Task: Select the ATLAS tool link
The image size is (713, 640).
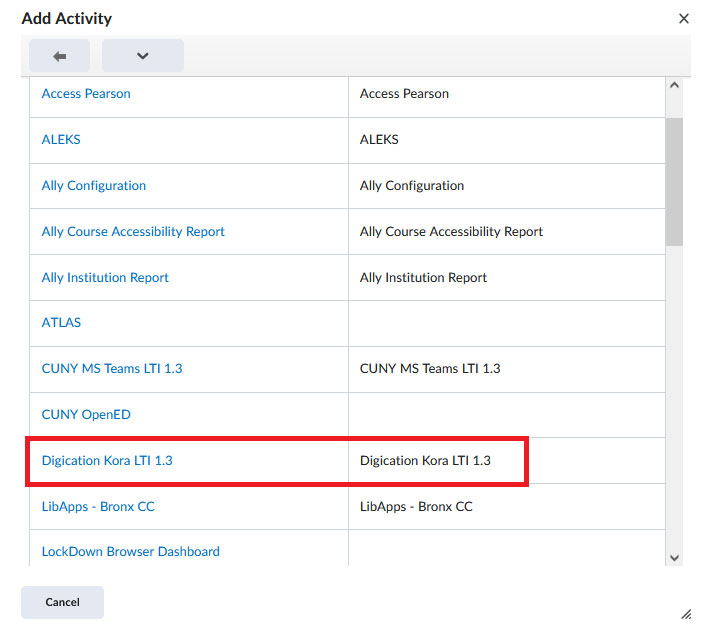Action: 61,323
